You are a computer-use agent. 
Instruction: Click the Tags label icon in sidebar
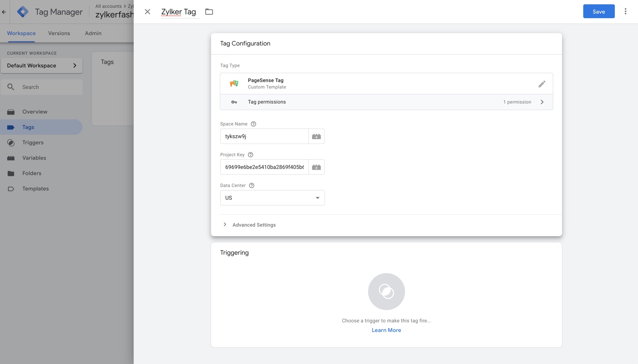pos(11,127)
